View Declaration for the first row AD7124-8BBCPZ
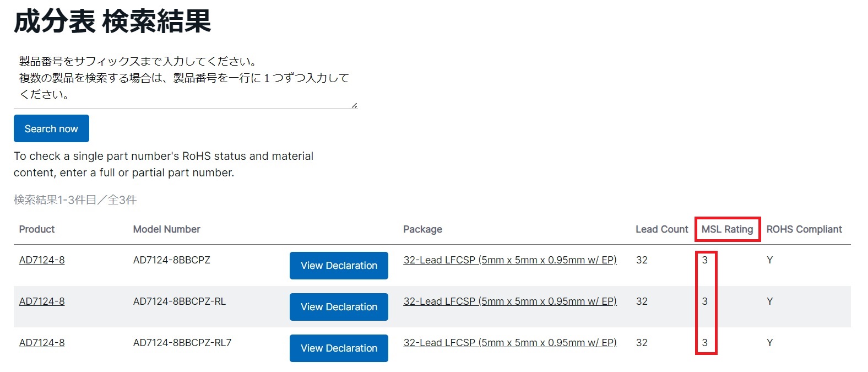The height and width of the screenshot is (372, 868). [x=339, y=266]
